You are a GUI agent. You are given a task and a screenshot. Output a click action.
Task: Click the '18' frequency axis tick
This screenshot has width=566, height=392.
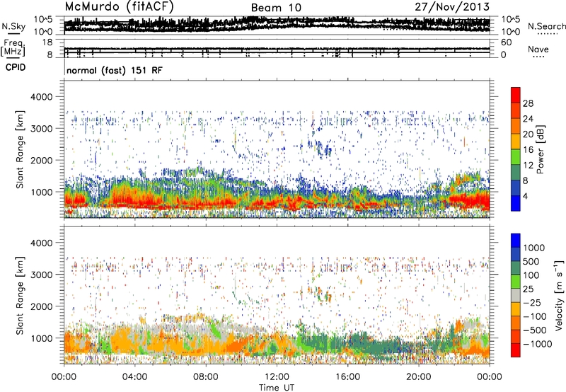pyautogui.click(x=47, y=42)
